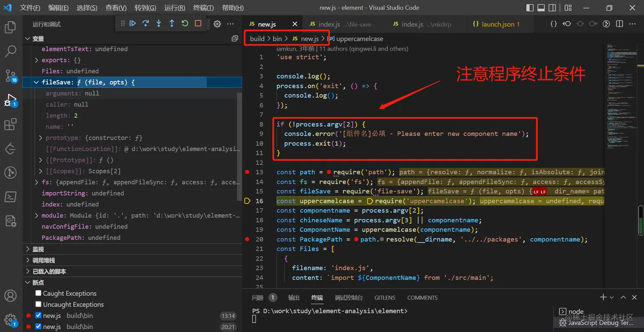Image resolution: width=644 pixels, height=332 pixels.
Task: Click the build breadcrumb segment
Action: click(x=257, y=38)
